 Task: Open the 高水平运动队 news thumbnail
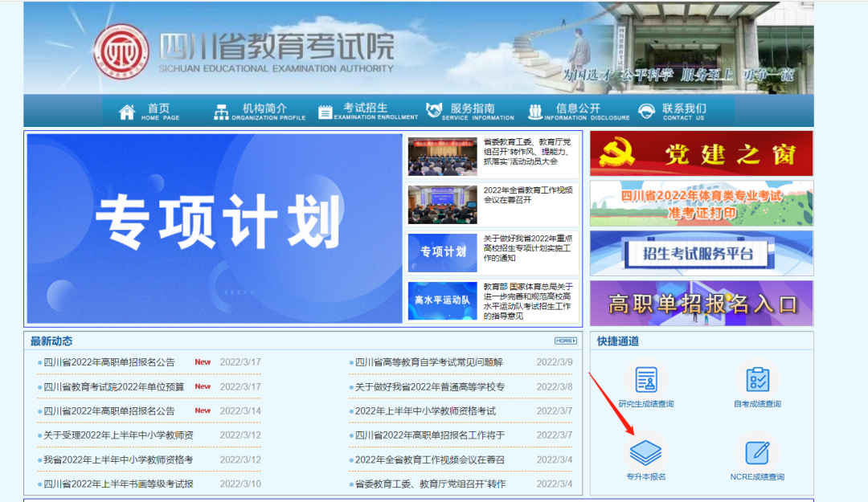[x=442, y=301]
